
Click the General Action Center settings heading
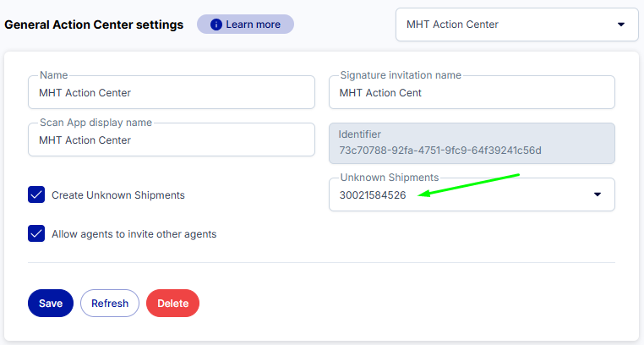94,25
